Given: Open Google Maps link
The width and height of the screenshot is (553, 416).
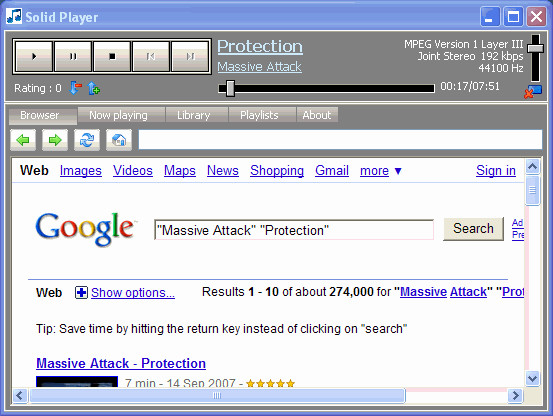Looking at the screenshot, I should [x=180, y=171].
